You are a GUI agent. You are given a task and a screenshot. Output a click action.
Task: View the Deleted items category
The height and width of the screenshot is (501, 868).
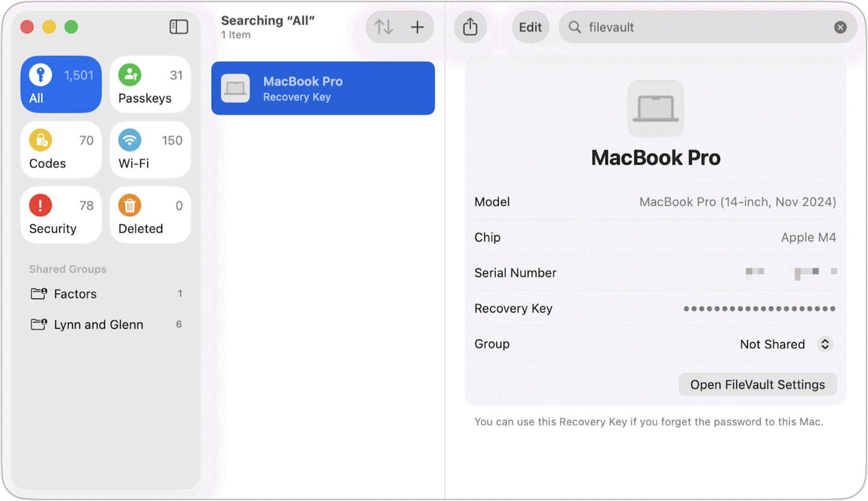coord(150,216)
